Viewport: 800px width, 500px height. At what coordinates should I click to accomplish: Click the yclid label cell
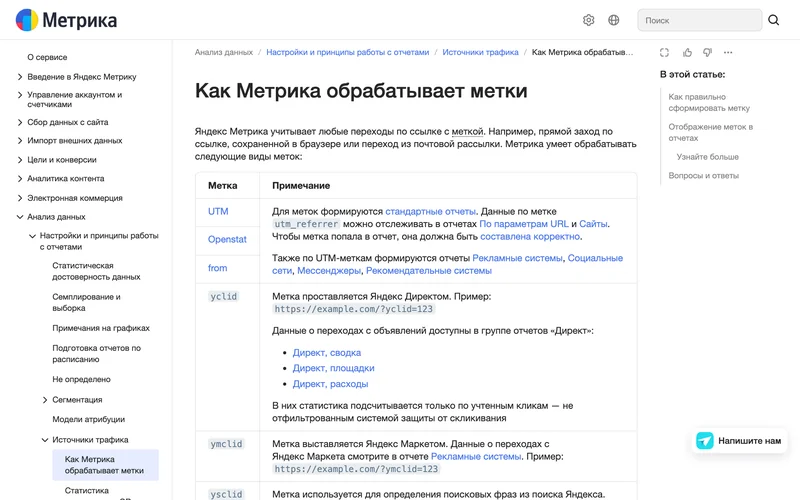click(x=223, y=296)
